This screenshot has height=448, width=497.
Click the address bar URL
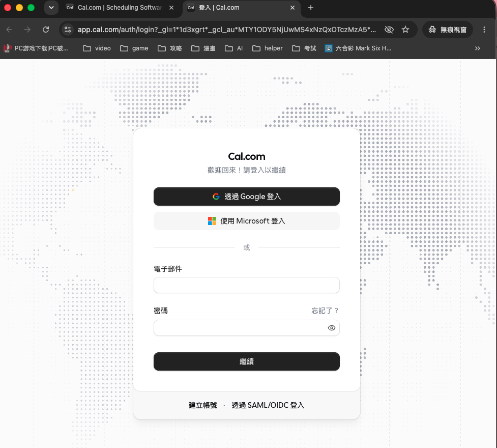(x=227, y=30)
